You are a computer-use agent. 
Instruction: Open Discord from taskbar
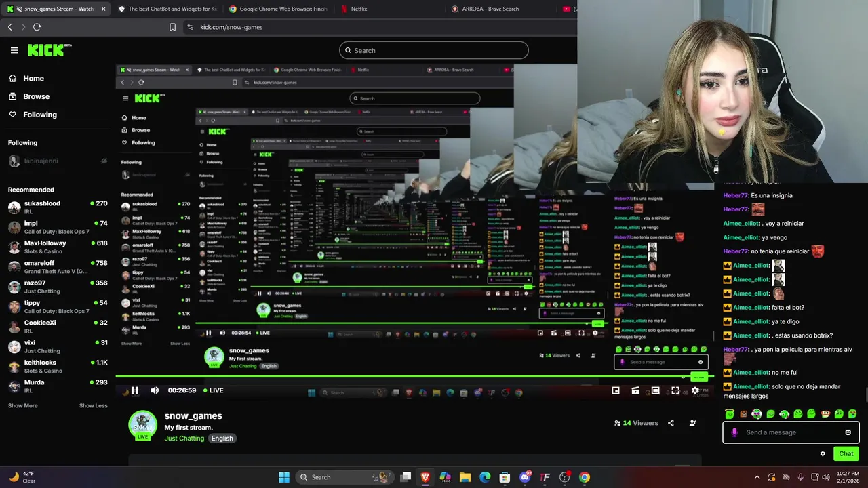525,477
